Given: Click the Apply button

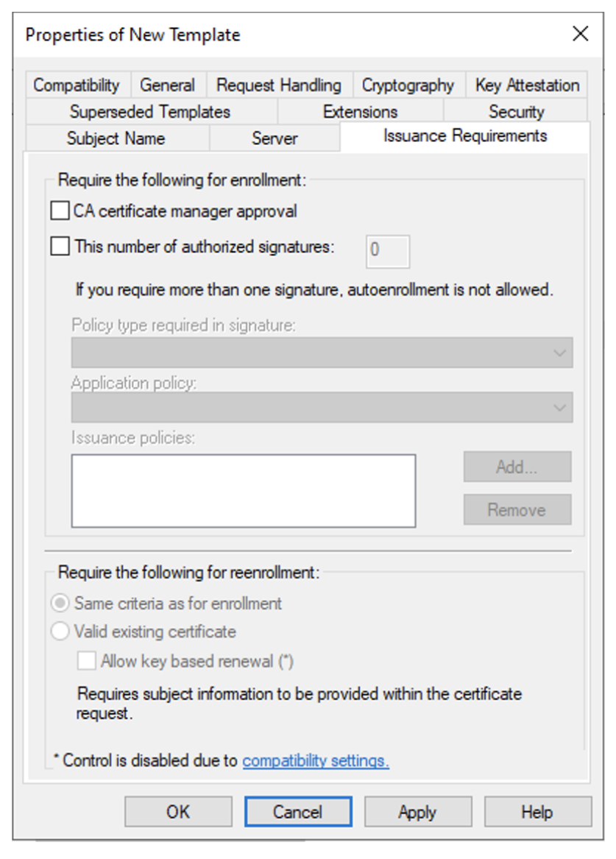Looking at the screenshot, I should tap(417, 811).
